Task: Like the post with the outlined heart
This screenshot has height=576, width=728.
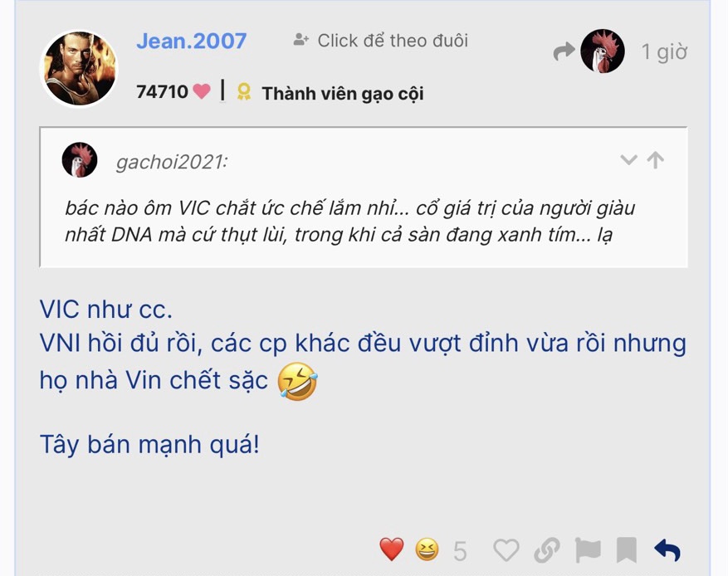Action: pos(506,550)
